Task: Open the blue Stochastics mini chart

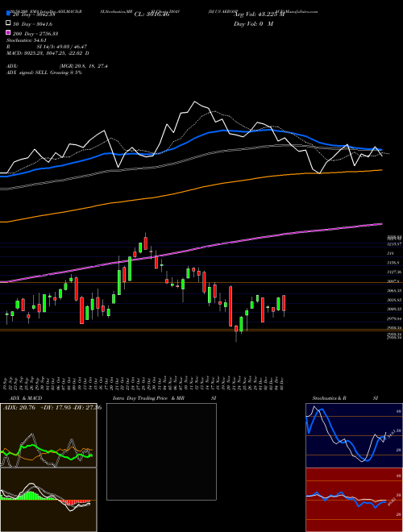Action: pyautogui.click(x=354, y=435)
